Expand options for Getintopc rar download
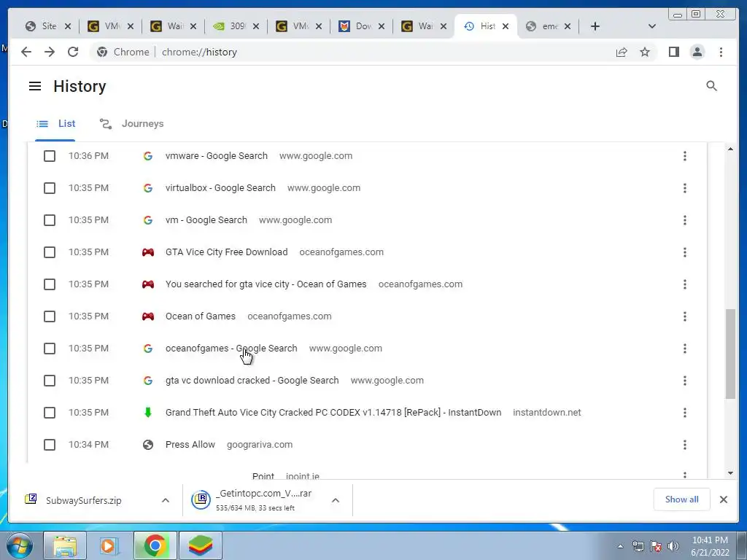 pyautogui.click(x=336, y=500)
